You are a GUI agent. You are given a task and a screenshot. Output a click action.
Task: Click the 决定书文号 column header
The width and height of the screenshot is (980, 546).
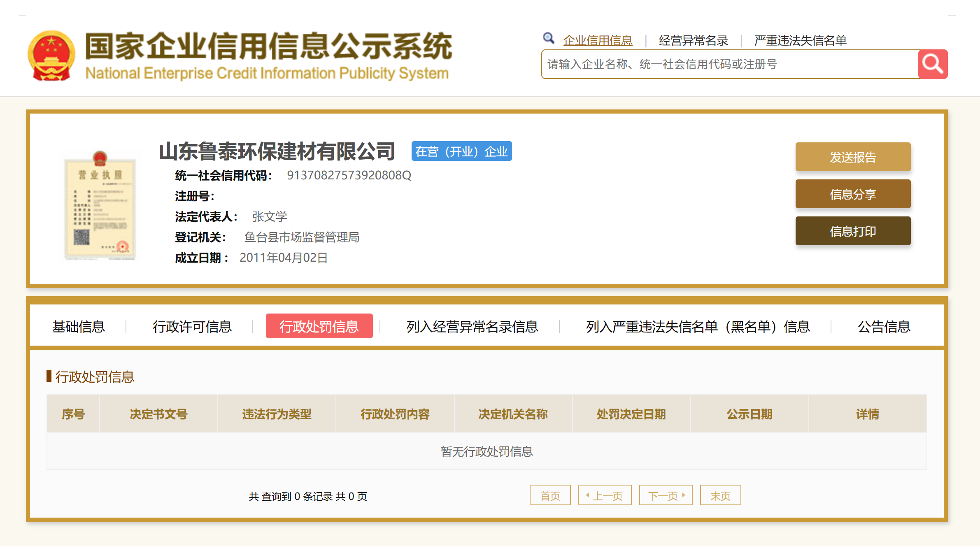[x=158, y=414]
